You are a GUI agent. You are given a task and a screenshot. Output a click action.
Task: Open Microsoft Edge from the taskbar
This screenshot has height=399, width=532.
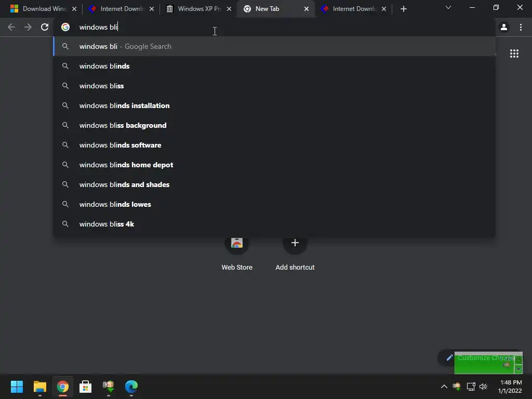131,387
